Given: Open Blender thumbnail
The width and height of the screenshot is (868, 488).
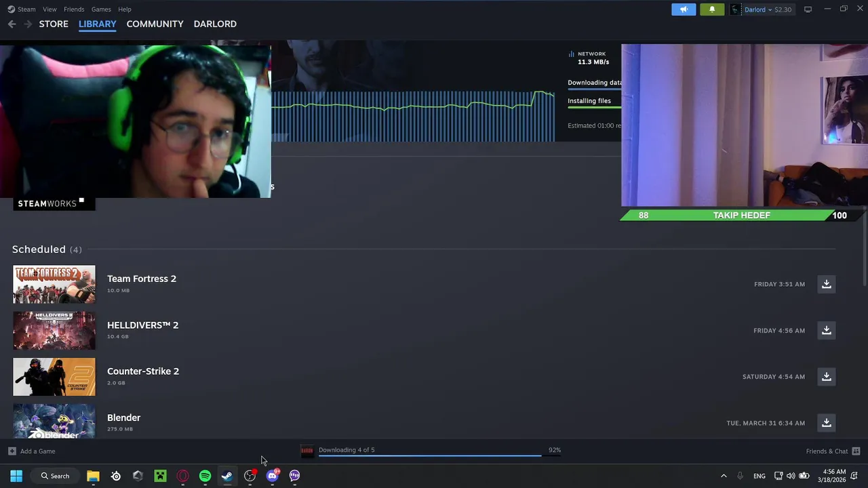Looking at the screenshot, I should coord(54,421).
